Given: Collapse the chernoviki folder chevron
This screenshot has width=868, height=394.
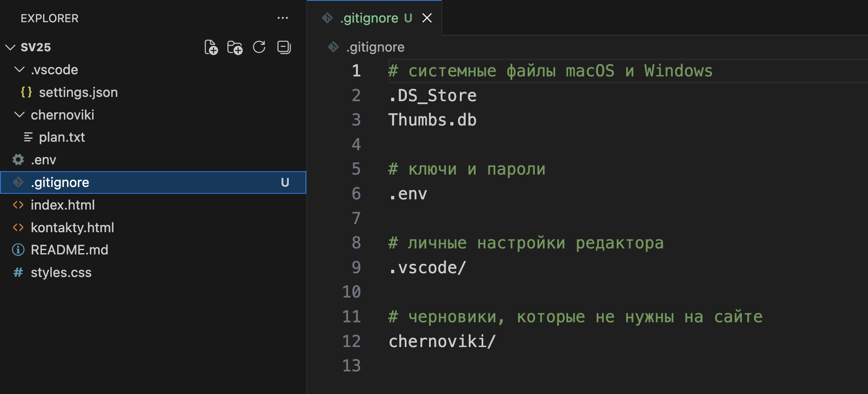Looking at the screenshot, I should (x=20, y=114).
